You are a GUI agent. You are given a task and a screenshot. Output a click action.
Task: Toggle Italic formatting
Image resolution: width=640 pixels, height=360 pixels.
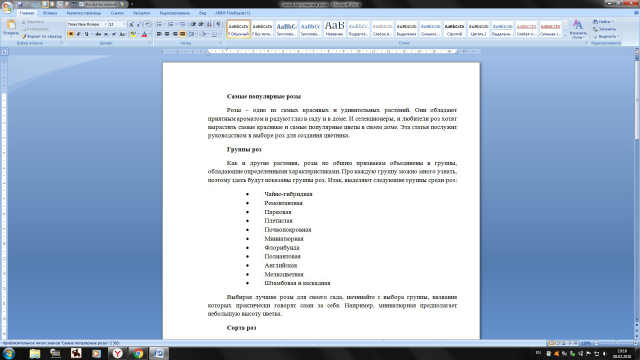click(78, 34)
